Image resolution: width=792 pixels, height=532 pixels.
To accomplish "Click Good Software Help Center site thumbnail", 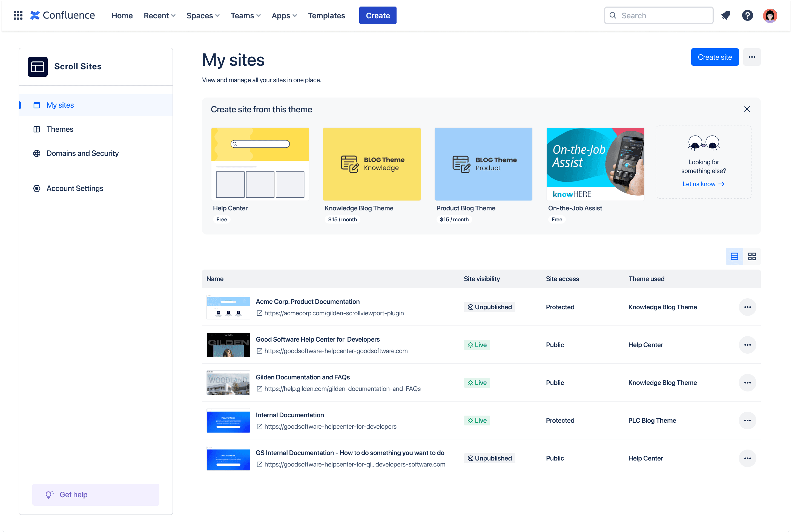I will click(228, 345).
